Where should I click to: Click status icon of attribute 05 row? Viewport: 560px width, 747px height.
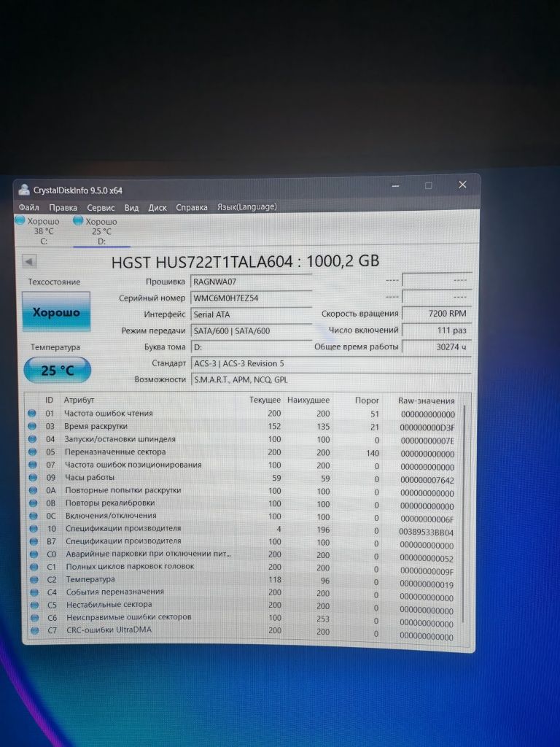click(32, 452)
